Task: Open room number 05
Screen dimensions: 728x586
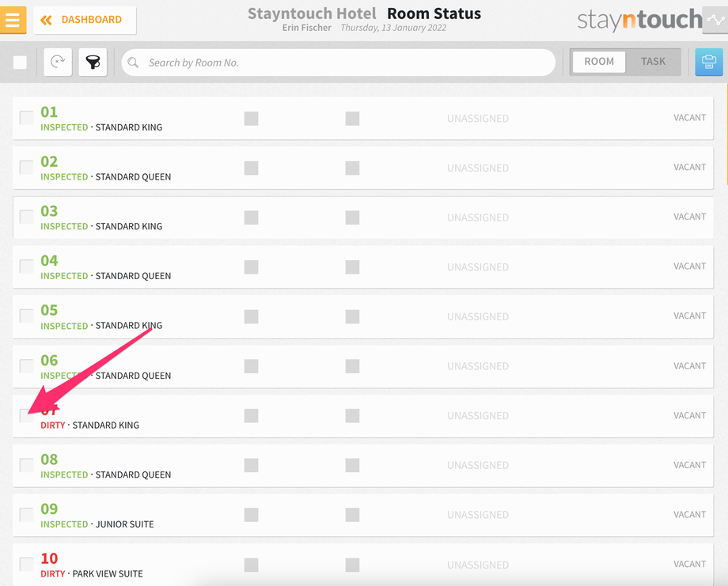Action: tap(49, 311)
